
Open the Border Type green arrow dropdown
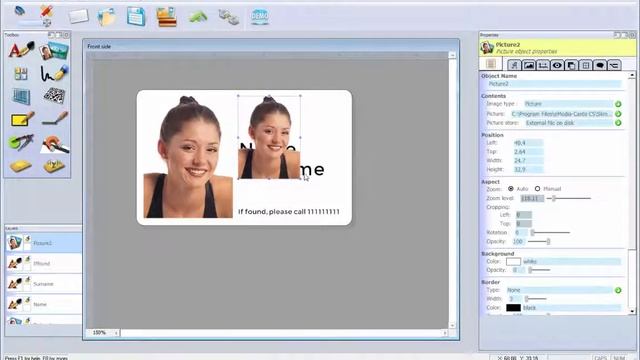(618, 290)
